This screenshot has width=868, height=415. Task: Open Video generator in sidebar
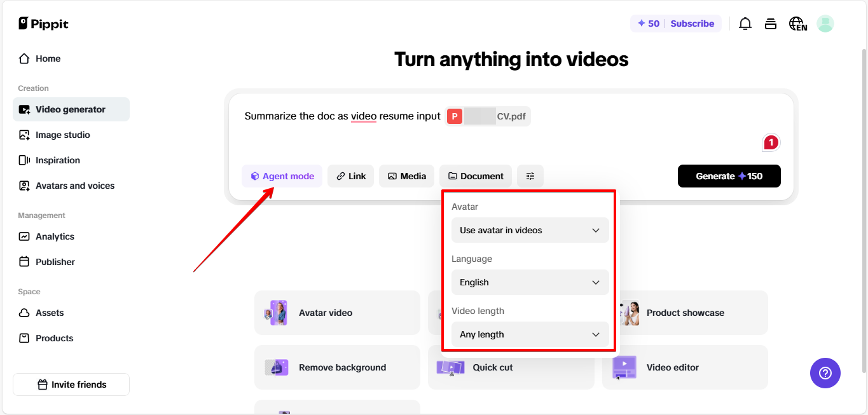tap(71, 109)
